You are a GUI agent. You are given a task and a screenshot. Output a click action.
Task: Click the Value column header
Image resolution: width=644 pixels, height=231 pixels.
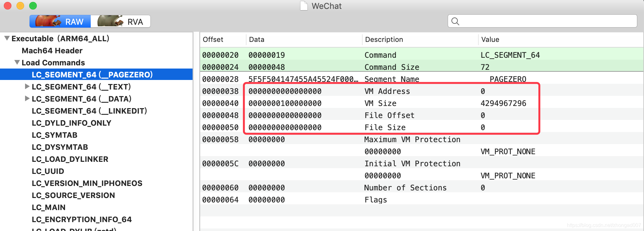coord(560,39)
